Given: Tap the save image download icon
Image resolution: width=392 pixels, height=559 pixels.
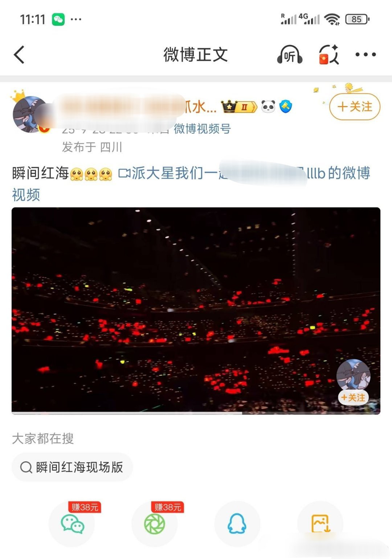Looking at the screenshot, I should [x=320, y=524].
